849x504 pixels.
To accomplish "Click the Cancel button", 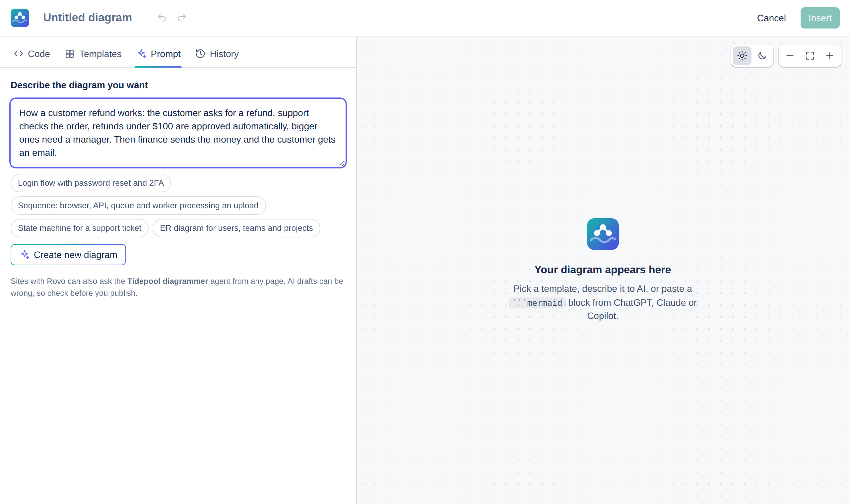I will click(771, 18).
